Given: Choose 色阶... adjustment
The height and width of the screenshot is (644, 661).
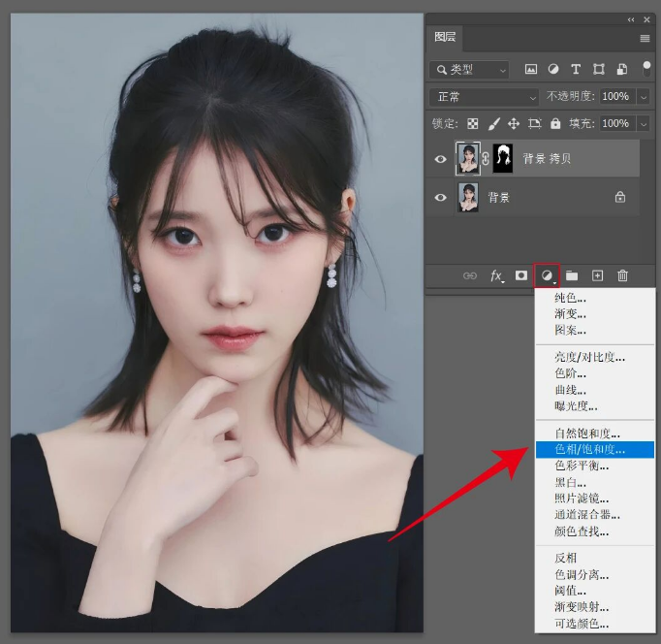Looking at the screenshot, I should click(595, 373).
